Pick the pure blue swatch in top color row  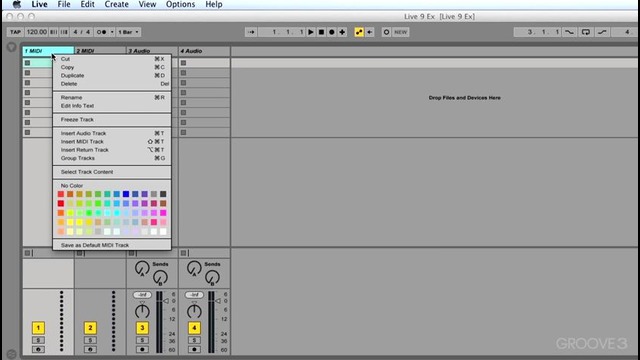pyautogui.click(x=126, y=194)
